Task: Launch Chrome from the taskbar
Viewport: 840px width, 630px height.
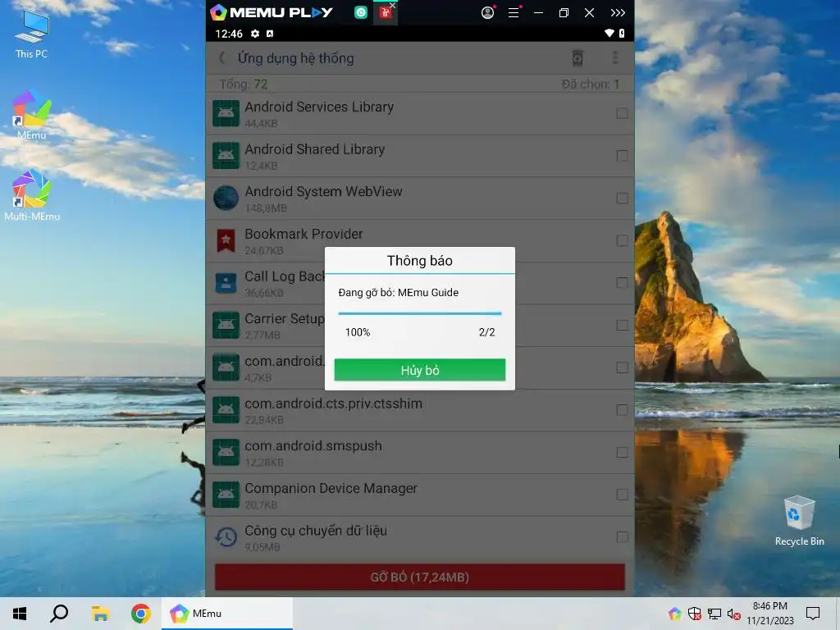Action: click(x=141, y=614)
